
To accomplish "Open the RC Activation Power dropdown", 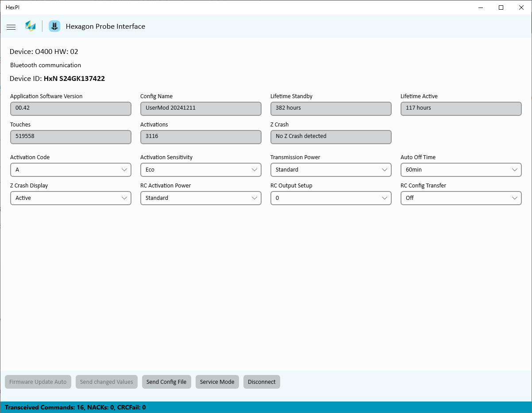I will coord(201,198).
